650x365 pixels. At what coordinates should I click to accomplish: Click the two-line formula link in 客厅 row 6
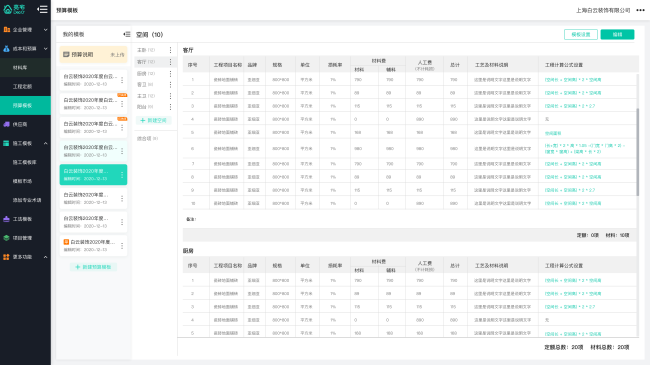point(585,148)
